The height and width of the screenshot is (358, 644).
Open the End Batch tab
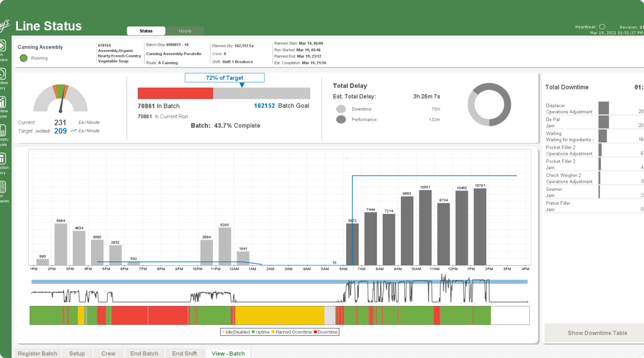coord(144,353)
